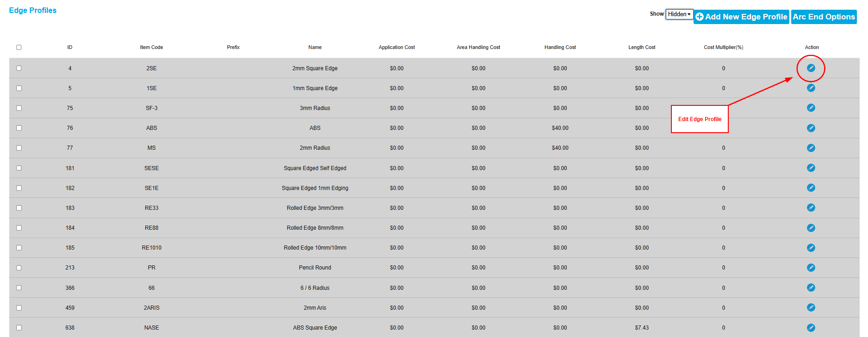Edit the 2mm Radius profile

click(811, 148)
